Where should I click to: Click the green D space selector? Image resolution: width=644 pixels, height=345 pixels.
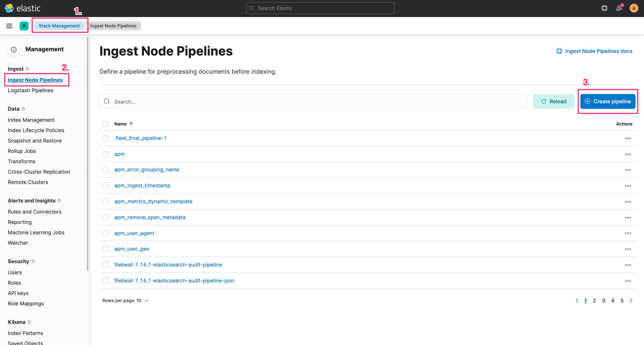coord(24,26)
